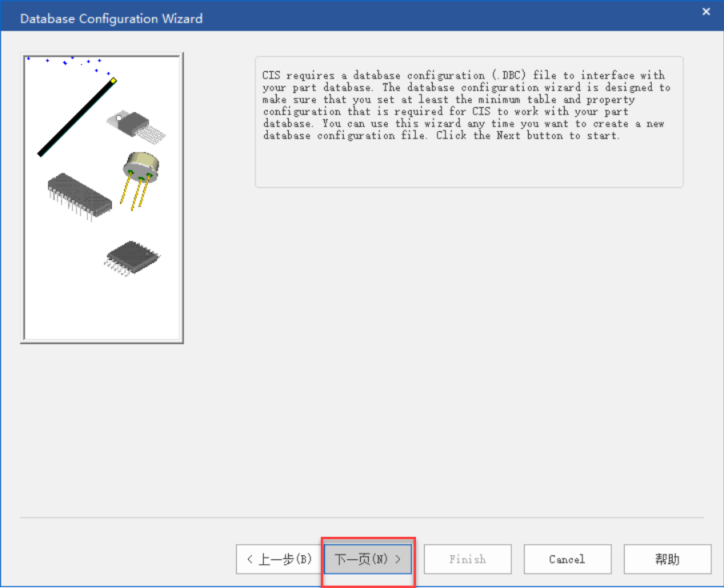Screen dimensions: 724x588
Task: Close the Database Configuration Wizard window
Action: pos(706,12)
